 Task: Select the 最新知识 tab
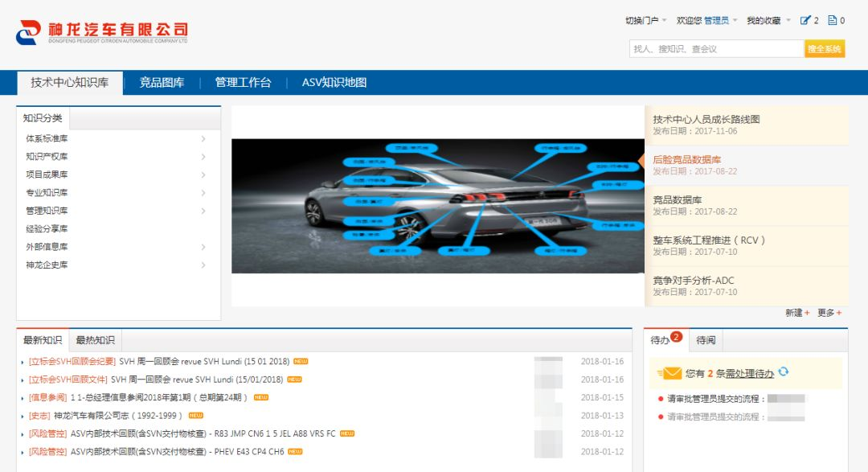43,340
